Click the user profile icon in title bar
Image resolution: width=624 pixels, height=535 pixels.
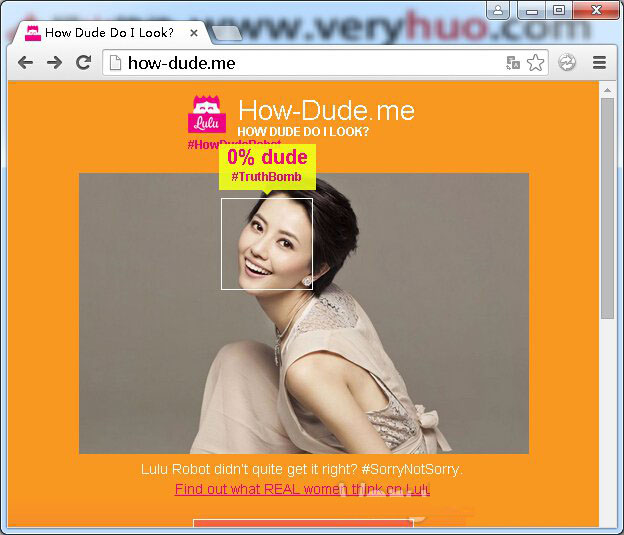(x=498, y=10)
